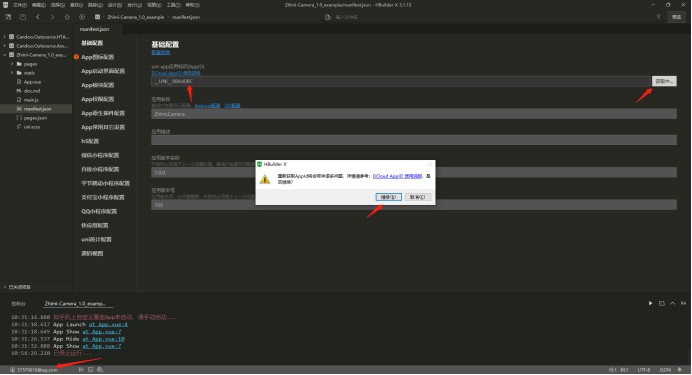Screen dimensions: 692x375
Task: Collapse the Zhimi-Camera_1.0 project node
Action: pos(5,55)
